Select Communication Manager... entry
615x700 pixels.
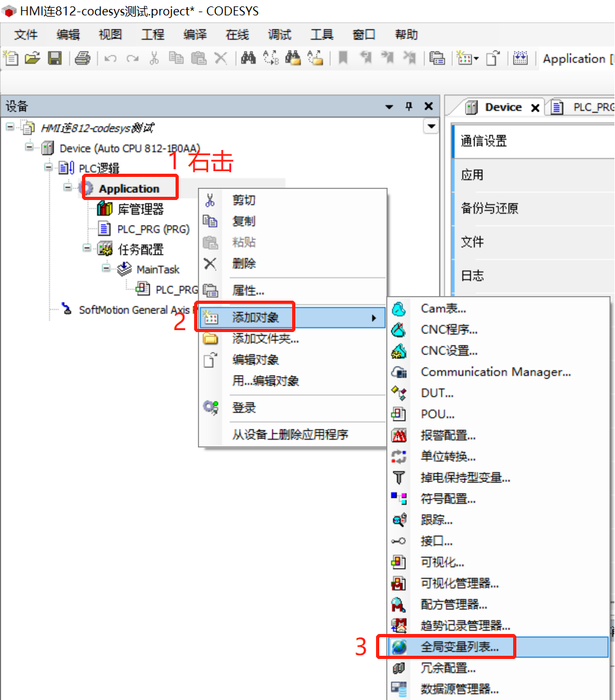[498, 372]
